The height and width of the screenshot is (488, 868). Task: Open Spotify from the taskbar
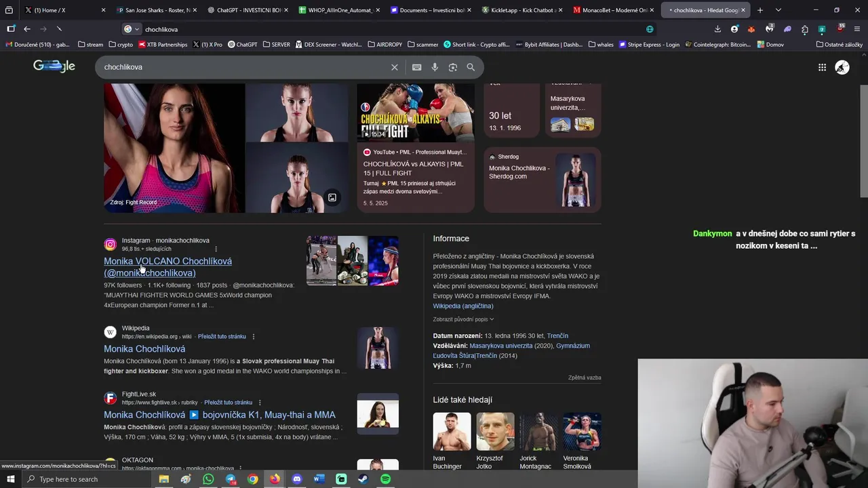(385, 479)
